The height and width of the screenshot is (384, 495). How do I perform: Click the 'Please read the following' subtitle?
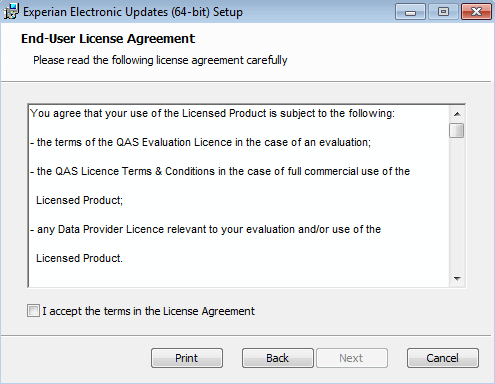pyautogui.click(x=160, y=60)
